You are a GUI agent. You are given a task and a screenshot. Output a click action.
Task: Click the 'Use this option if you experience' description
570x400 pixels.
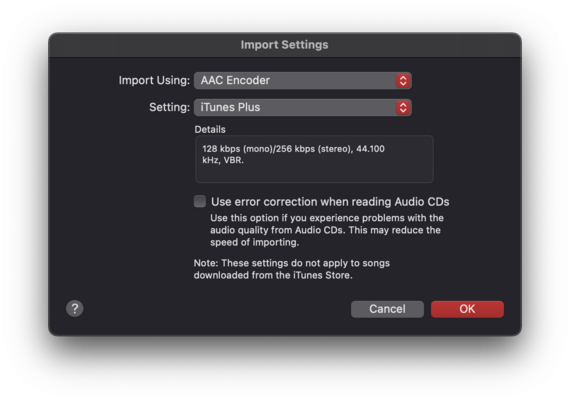click(326, 230)
